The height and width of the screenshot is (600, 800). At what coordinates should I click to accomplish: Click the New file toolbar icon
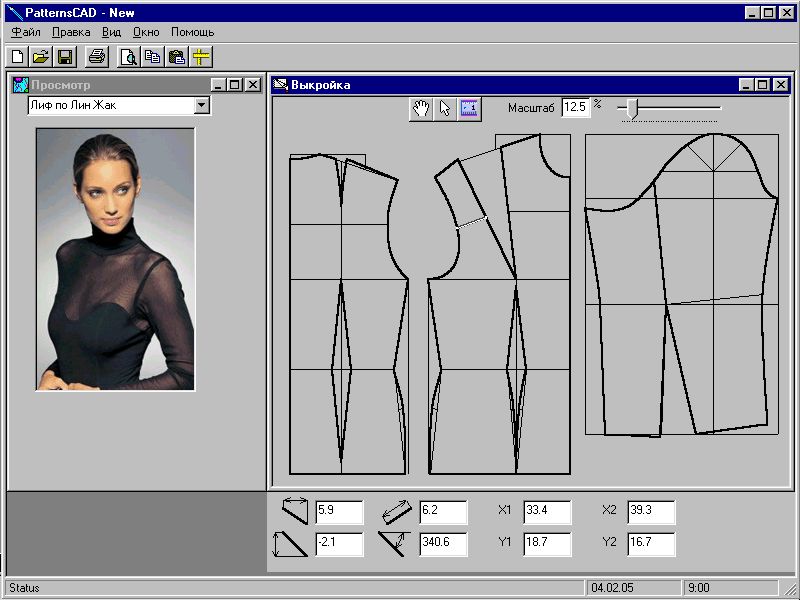[18, 57]
